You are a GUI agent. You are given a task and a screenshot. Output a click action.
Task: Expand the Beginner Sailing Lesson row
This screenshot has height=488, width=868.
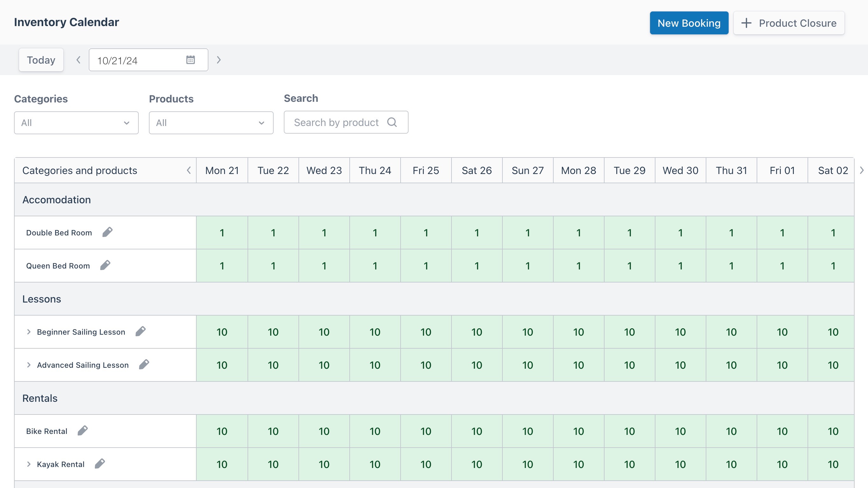(29, 332)
